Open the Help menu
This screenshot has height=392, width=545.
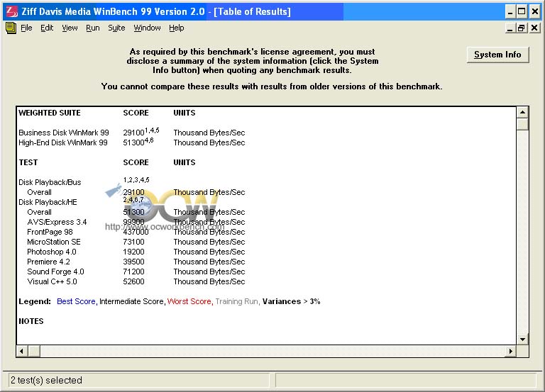point(177,28)
